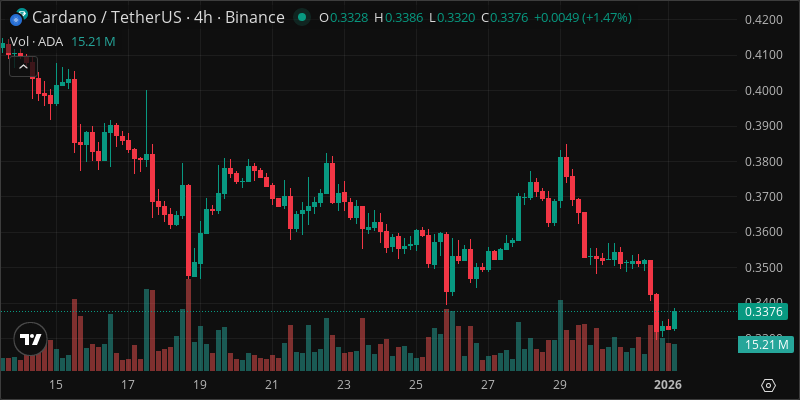Click the high value H0.3386
The height and width of the screenshot is (400, 800).
point(398,18)
